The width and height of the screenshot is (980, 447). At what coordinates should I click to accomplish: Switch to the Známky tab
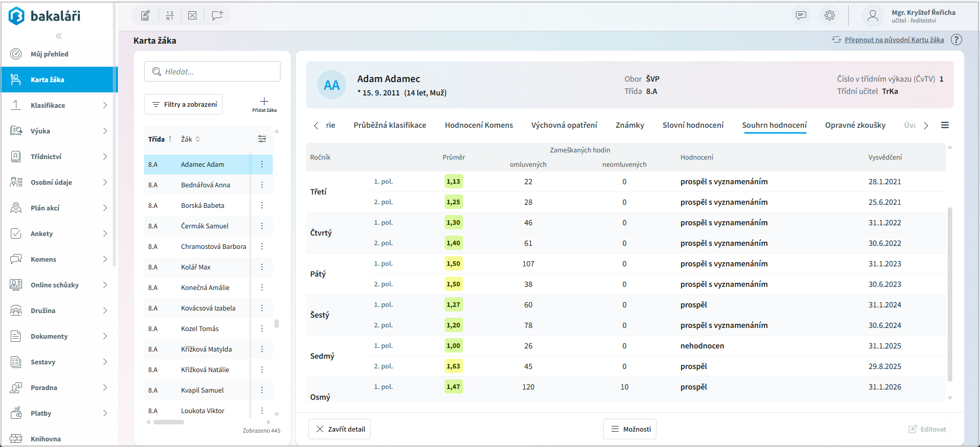coord(629,125)
